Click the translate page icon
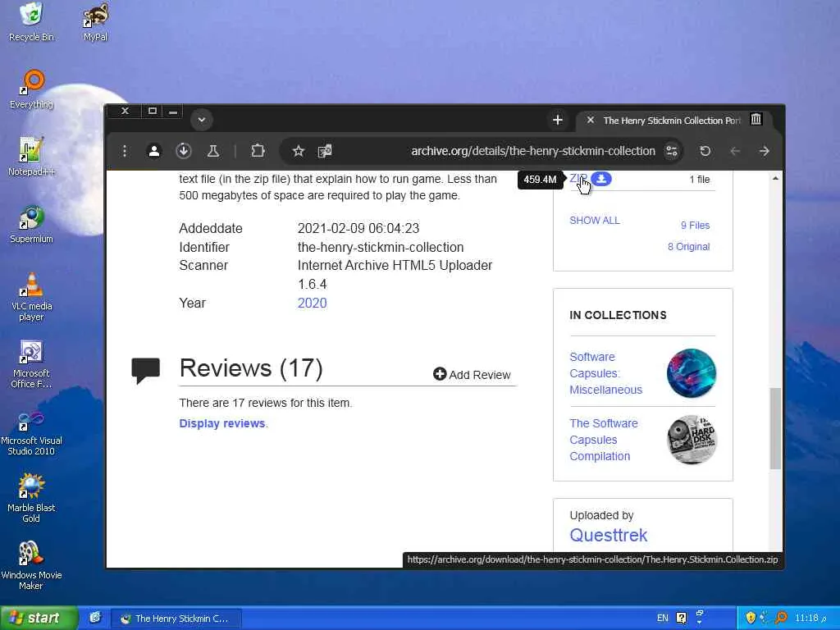This screenshot has width=840, height=630. pyautogui.click(x=325, y=151)
